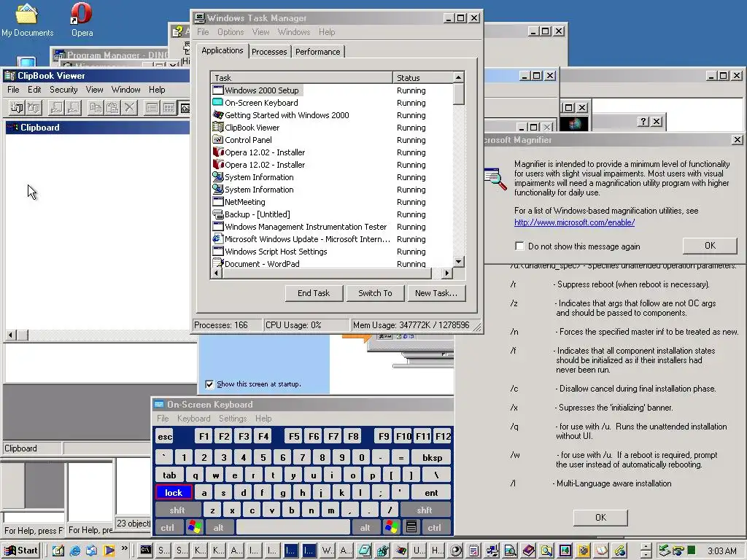Screen dimensions: 747x560
Task: Open Keyboard menu in On-Screen Keyboard
Action: tap(193, 419)
